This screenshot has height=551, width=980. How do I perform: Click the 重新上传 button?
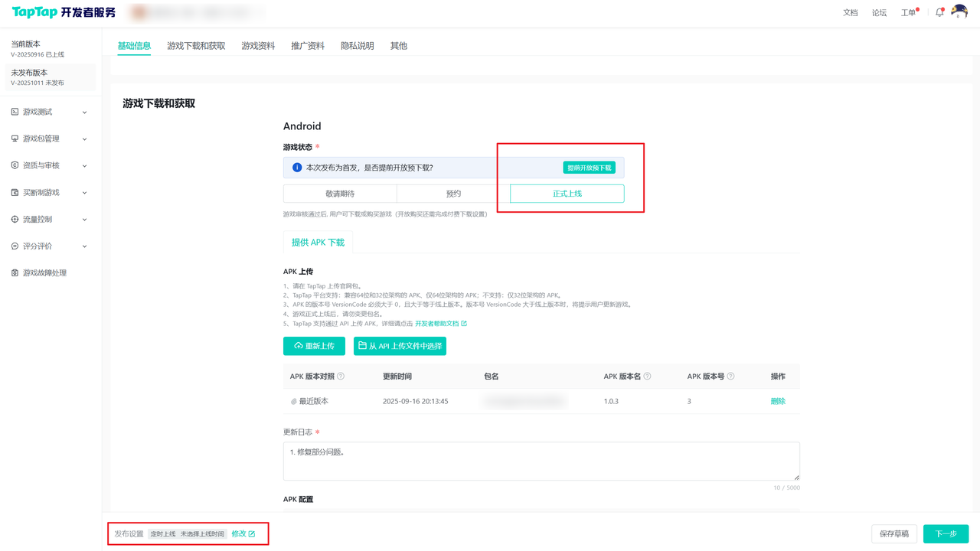click(314, 346)
